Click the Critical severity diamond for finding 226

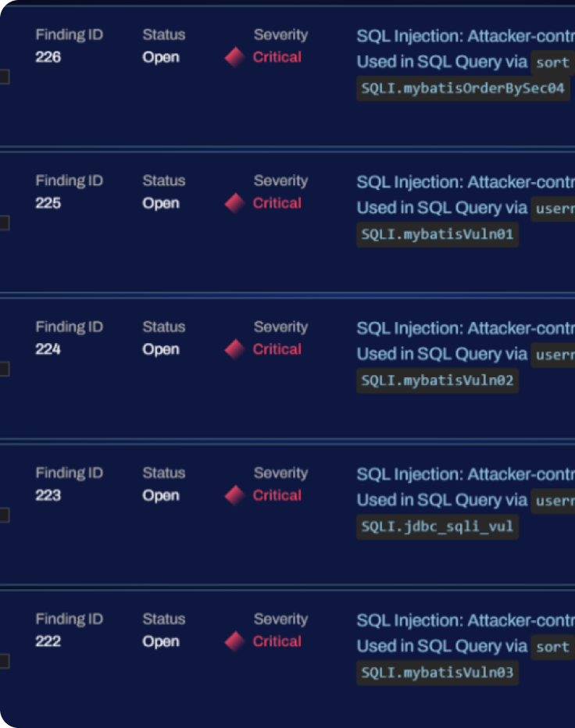coord(234,58)
